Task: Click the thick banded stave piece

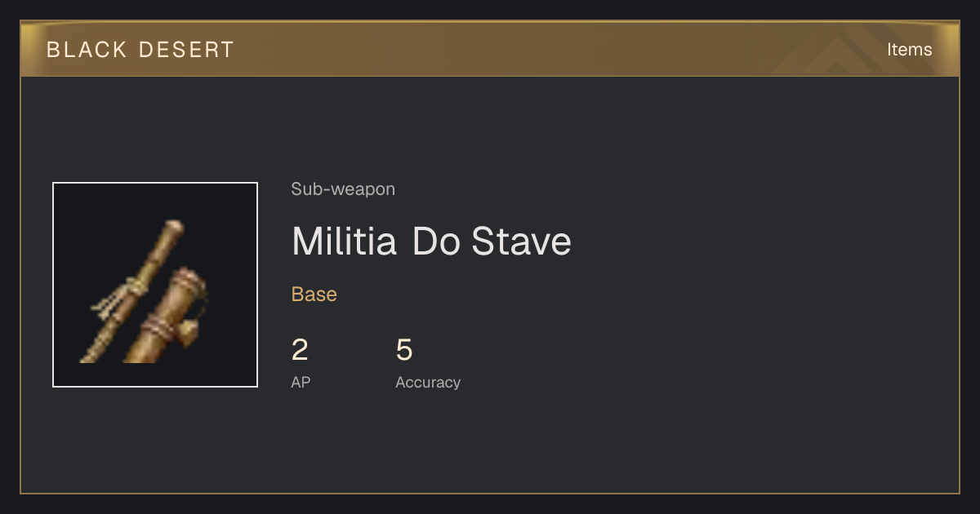Action: point(166,317)
